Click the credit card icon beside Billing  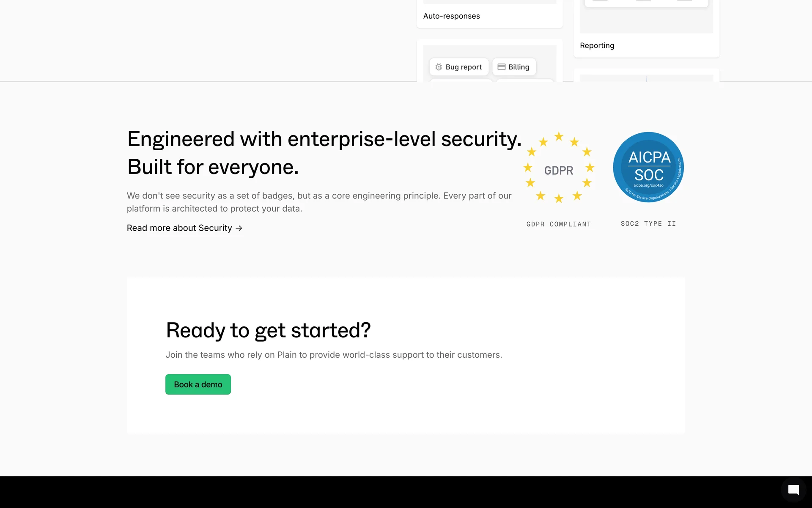(502, 67)
